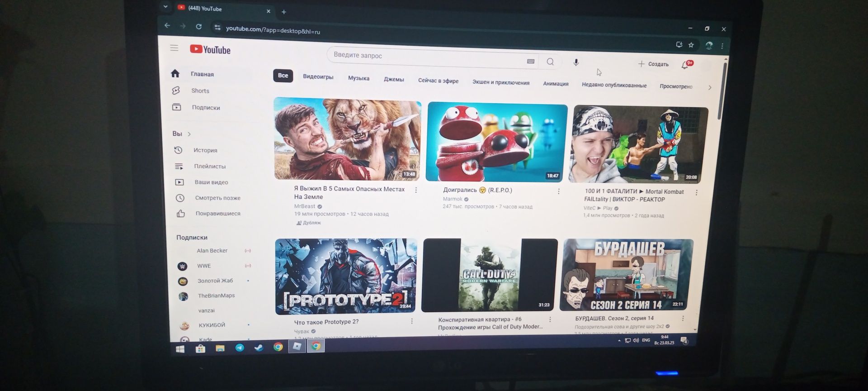Open the Prototype 2 video thumbnail
The height and width of the screenshot is (391, 868).
[x=346, y=276]
